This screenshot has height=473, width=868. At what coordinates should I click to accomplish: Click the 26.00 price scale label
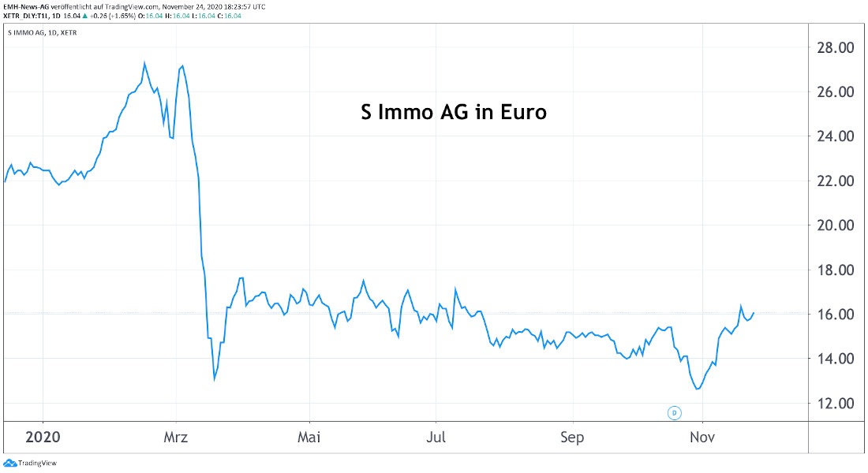[x=836, y=91]
